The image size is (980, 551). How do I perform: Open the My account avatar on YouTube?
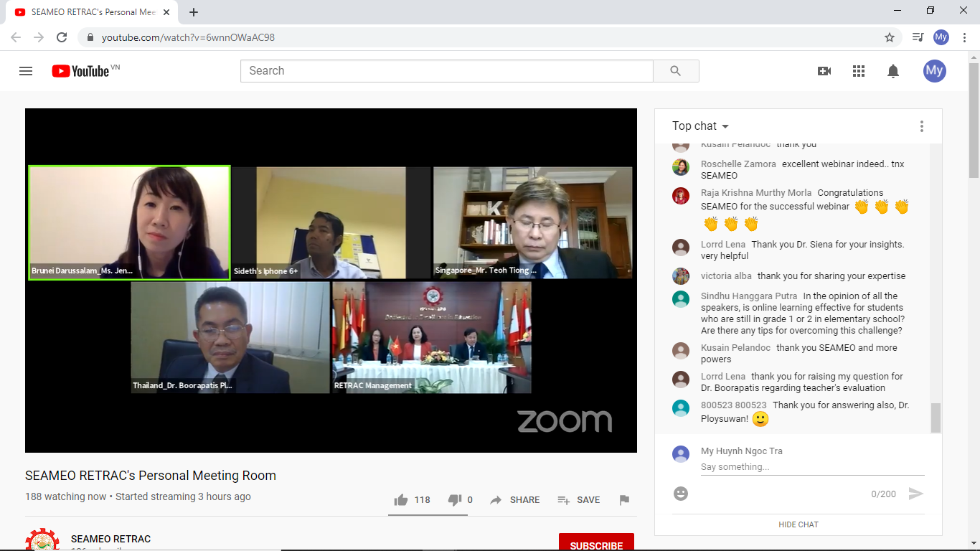pos(934,70)
